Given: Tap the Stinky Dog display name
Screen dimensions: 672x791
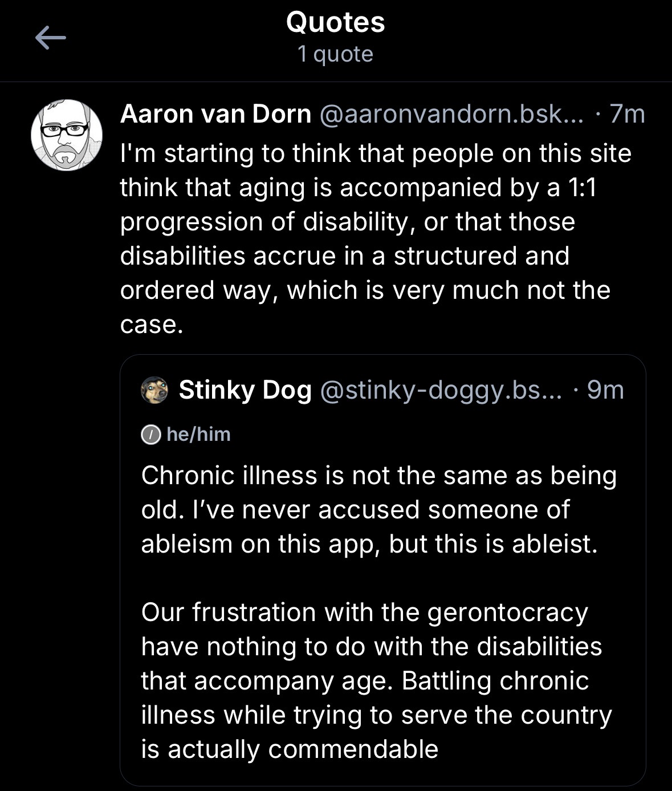Looking at the screenshot, I should point(245,390).
